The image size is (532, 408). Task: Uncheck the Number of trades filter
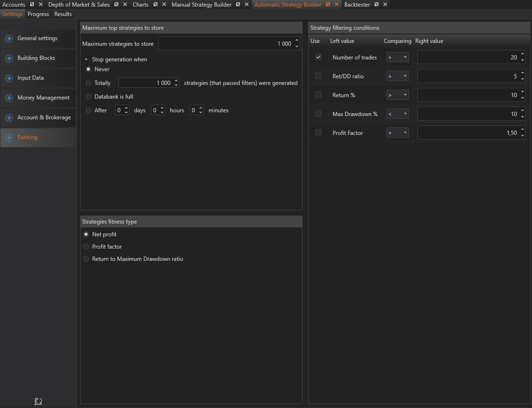click(x=318, y=57)
